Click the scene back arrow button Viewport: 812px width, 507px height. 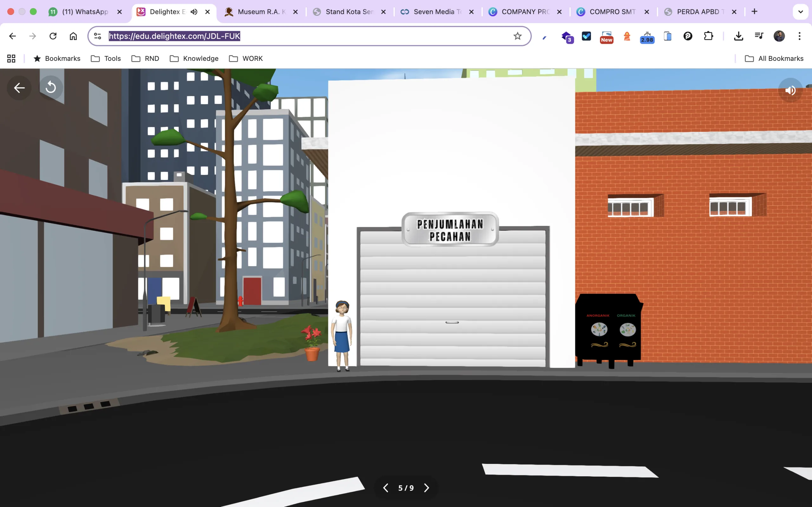pyautogui.click(x=19, y=88)
